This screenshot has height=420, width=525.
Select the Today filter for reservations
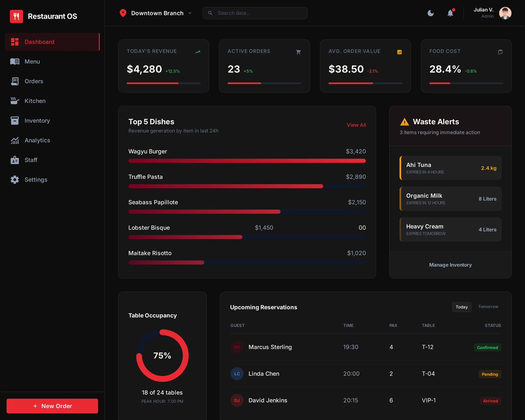(462, 307)
